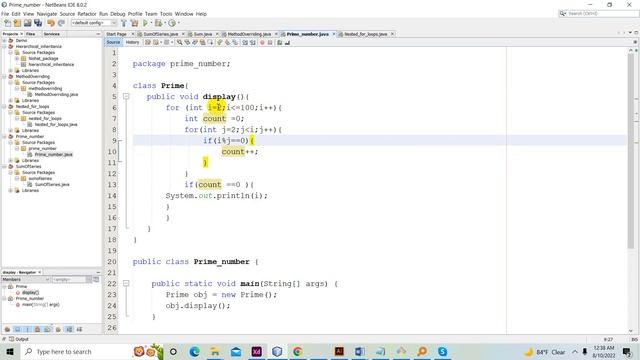The width and height of the screenshot is (640, 360).
Task: Open File Explorer from the taskbar
Action: click(215, 351)
